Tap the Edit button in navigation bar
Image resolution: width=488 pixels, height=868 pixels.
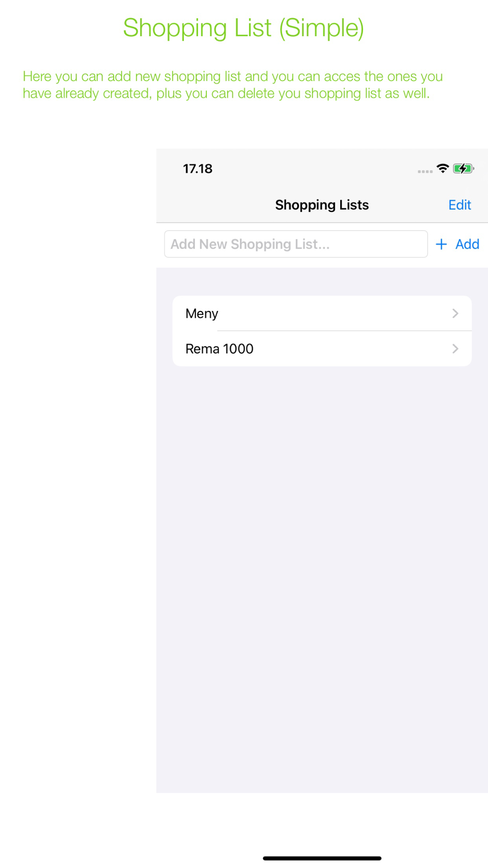coord(459,205)
